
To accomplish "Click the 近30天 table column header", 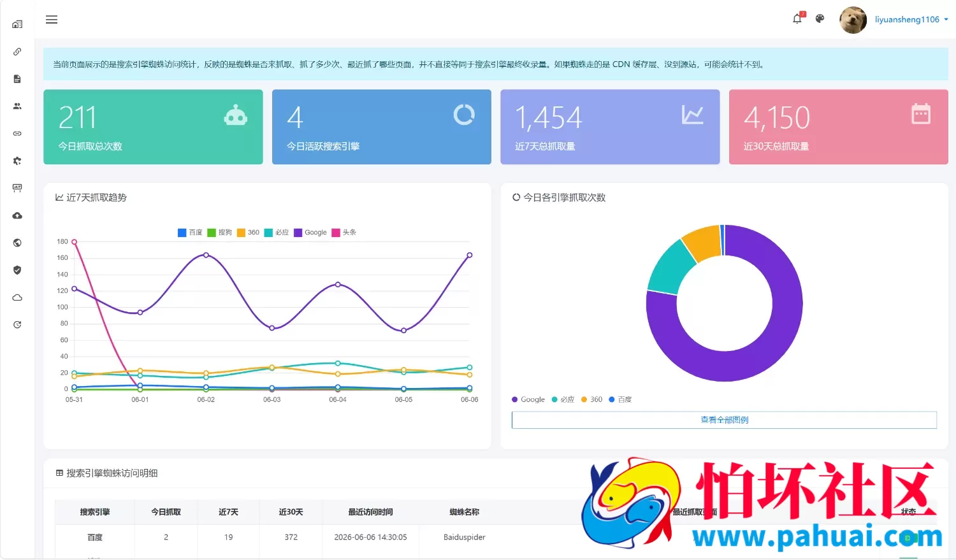I will 291,512.
